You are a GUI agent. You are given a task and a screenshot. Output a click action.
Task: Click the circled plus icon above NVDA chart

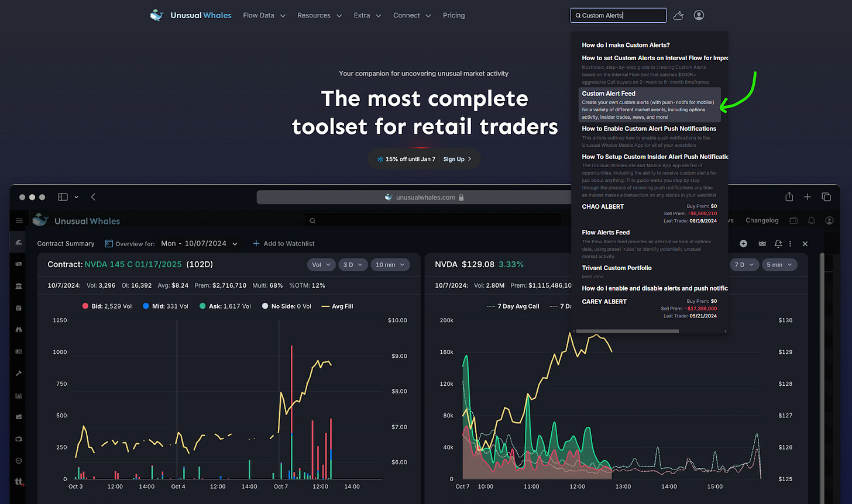tap(743, 243)
